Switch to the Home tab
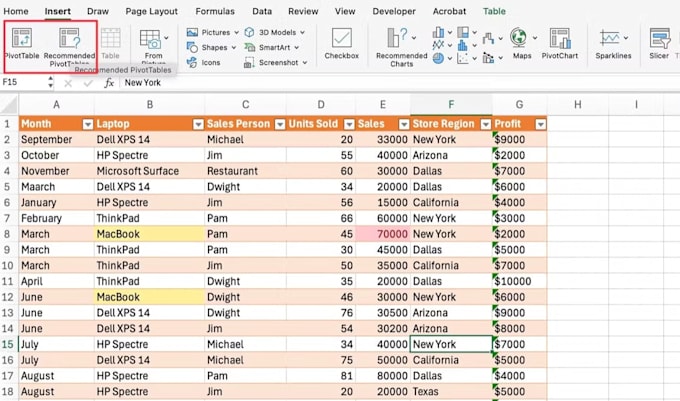Screen dimensions: 680x401 [x=16, y=11]
